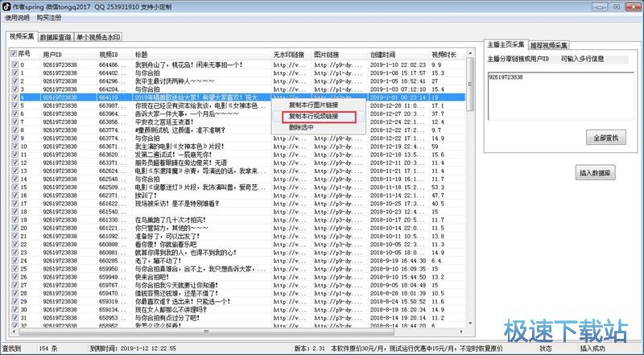Viewport: 644px width, 355px height.
Task: Uncheck the checkbox for row 0
Action: [15, 64]
